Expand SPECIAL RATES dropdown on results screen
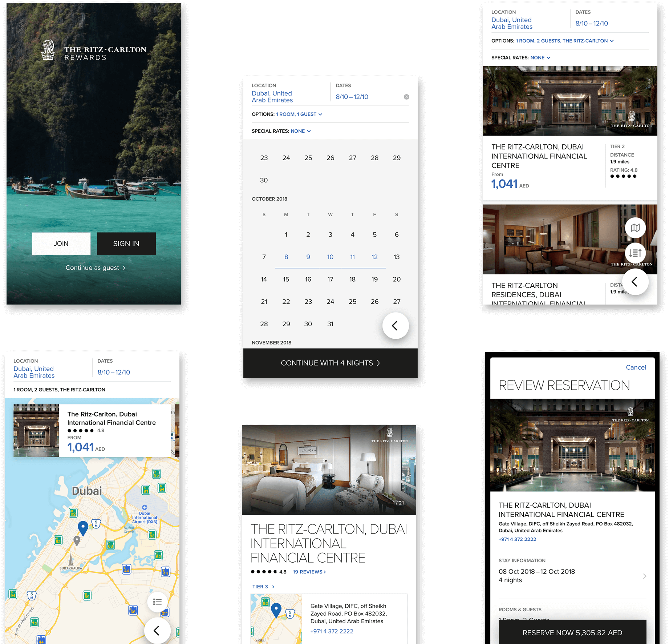 coord(540,58)
